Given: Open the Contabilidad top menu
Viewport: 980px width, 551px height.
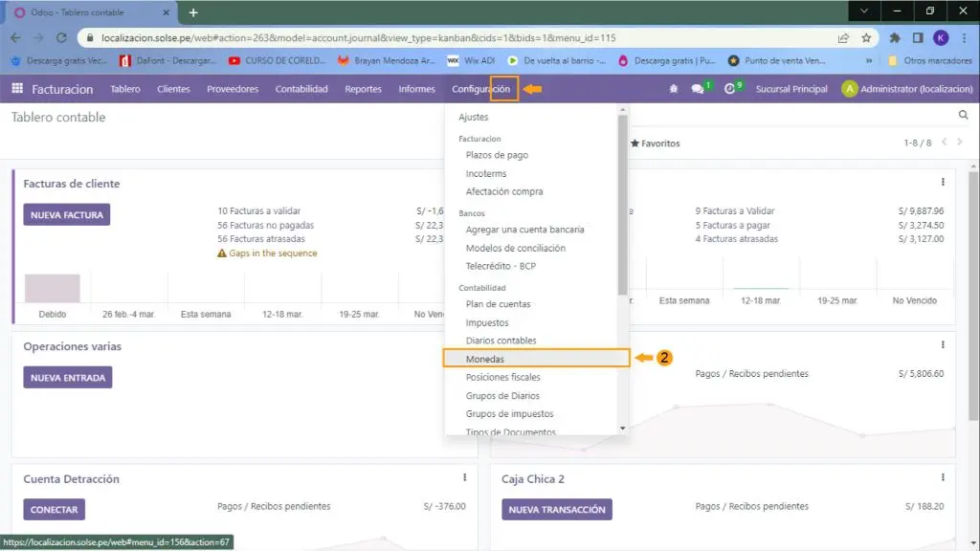Looking at the screenshot, I should tap(301, 89).
